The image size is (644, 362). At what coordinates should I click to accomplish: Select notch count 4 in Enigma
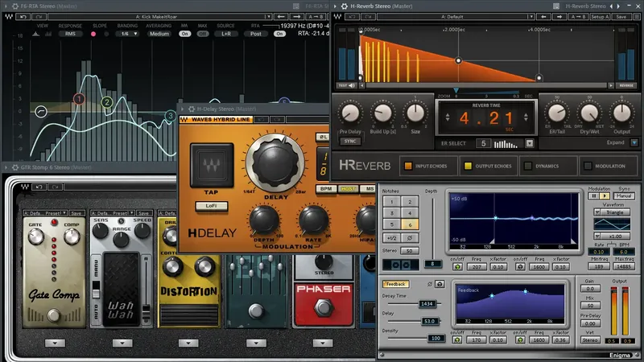pos(410,212)
